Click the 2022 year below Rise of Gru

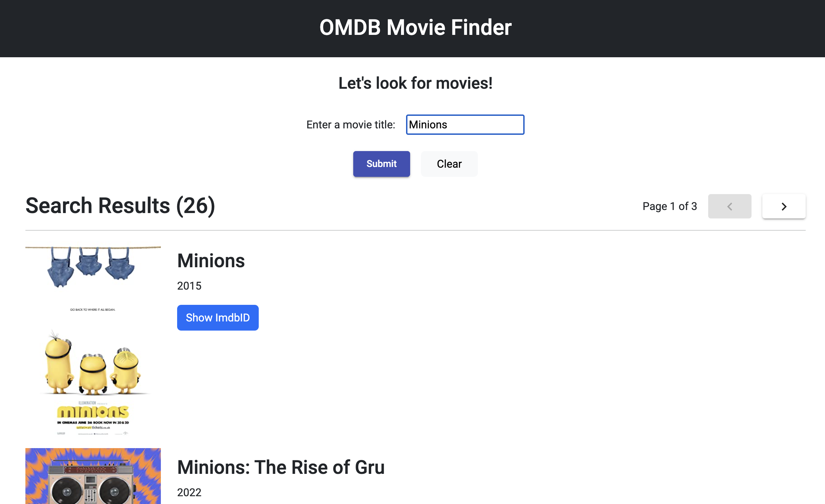point(189,492)
